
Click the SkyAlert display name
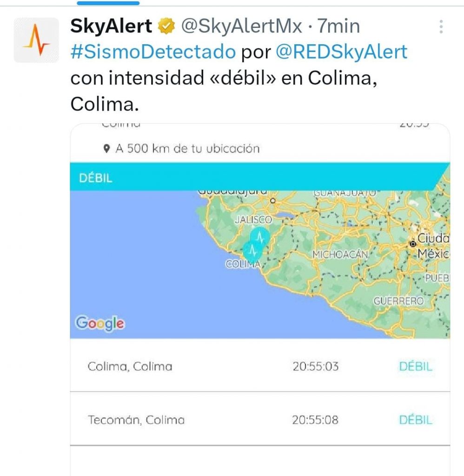point(111,27)
